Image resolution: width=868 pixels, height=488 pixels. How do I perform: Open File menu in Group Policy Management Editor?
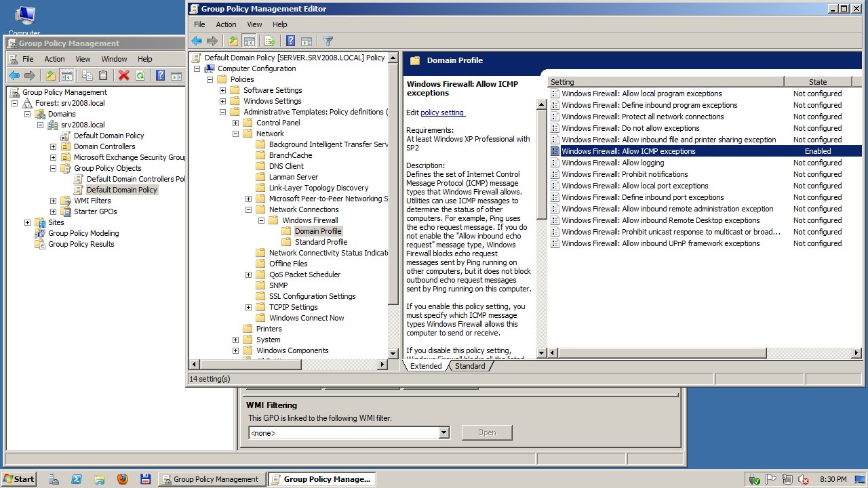pos(199,24)
